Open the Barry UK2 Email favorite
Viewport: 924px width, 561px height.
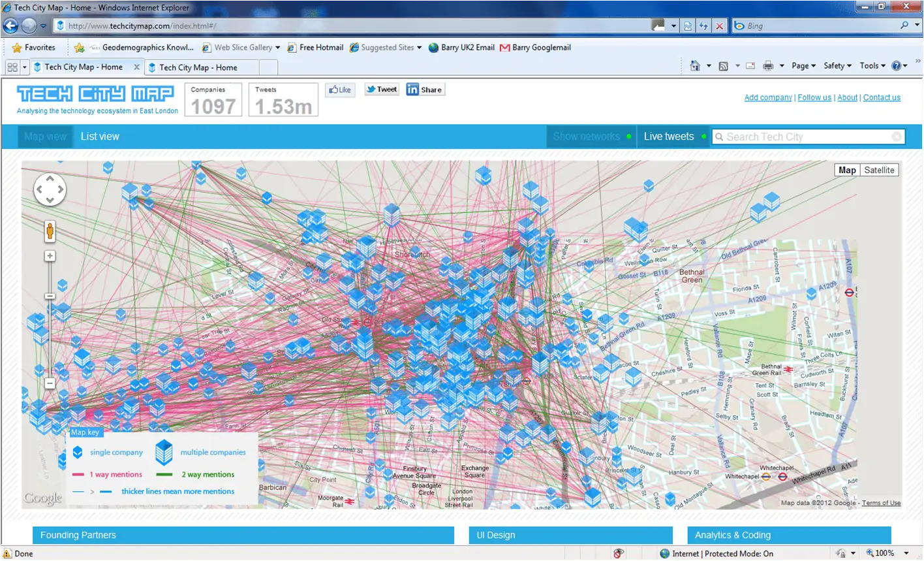[461, 48]
